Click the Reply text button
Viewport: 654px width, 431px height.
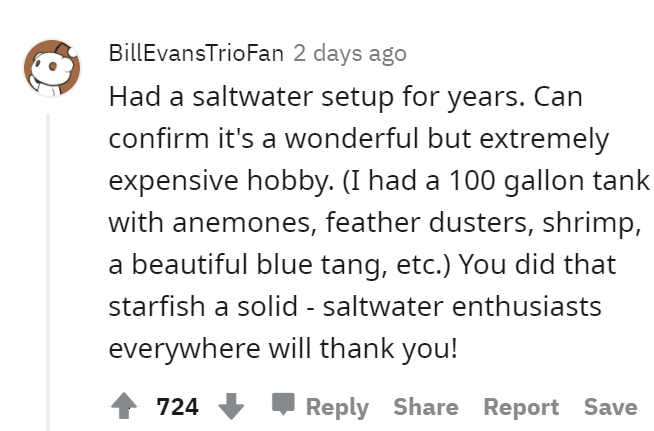click(337, 407)
